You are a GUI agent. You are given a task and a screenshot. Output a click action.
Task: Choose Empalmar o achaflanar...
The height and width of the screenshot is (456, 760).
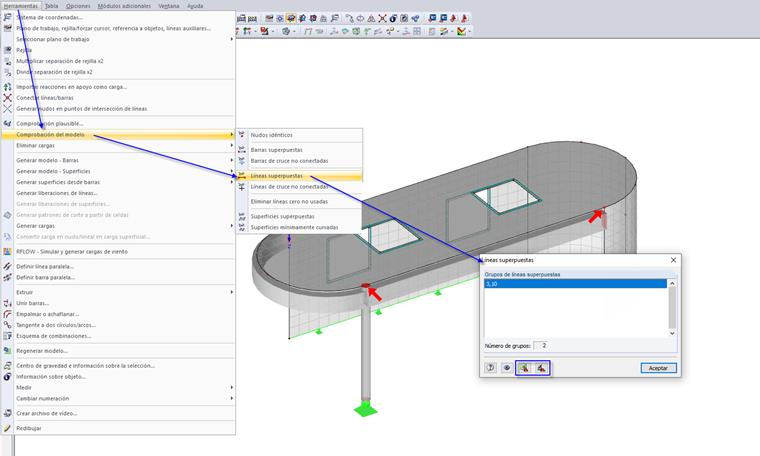tap(118, 314)
